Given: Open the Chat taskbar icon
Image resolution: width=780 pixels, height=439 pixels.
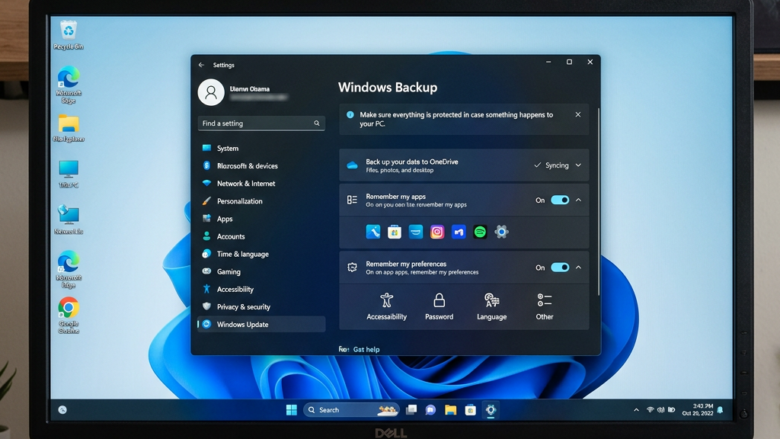Looking at the screenshot, I should point(431,410).
